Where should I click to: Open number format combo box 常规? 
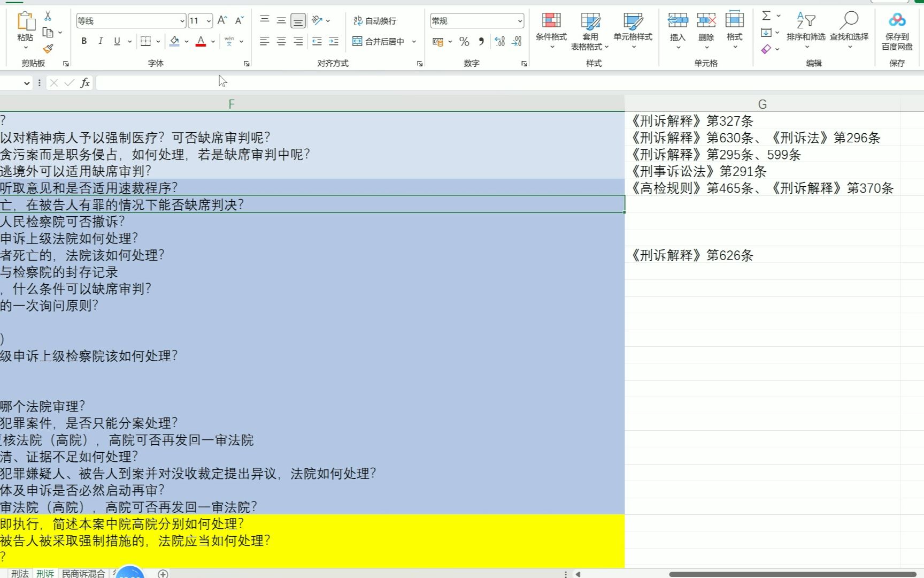click(x=477, y=21)
